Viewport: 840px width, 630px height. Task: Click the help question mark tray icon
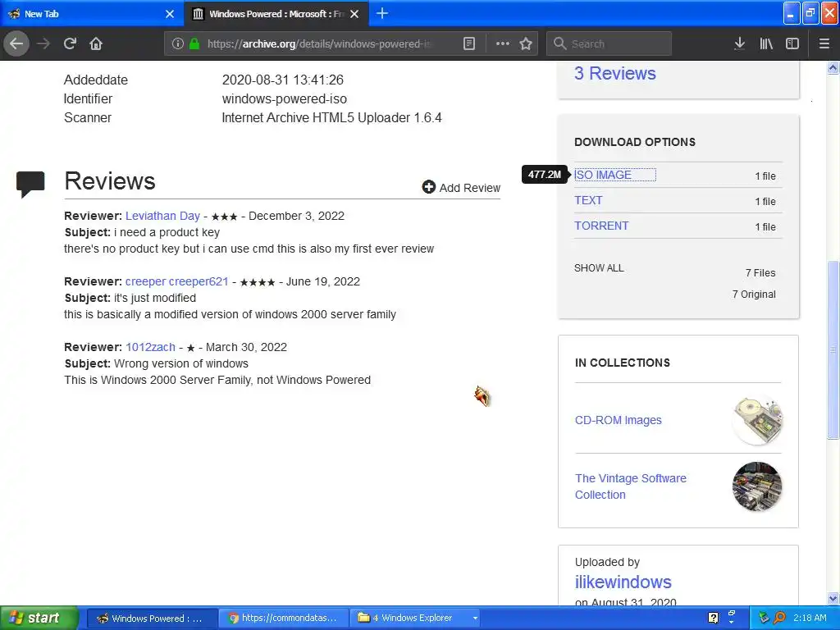tap(713, 618)
